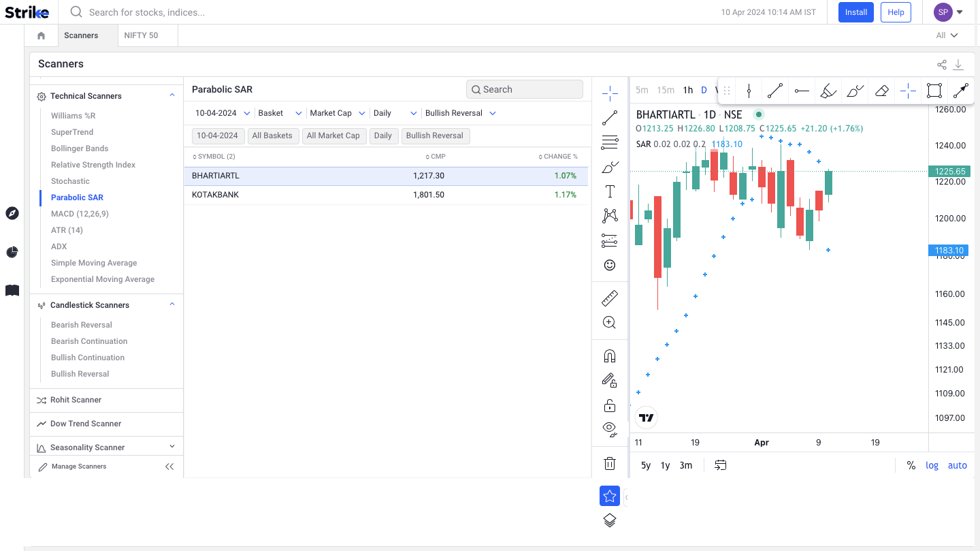
Task: Click the share icon in Scanners header
Action: (x=942, y=65)
